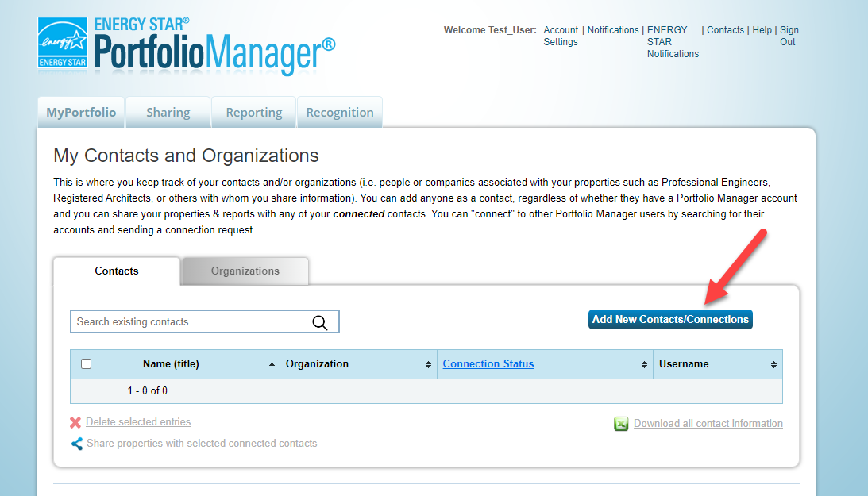Open ENERGY STAR Notifications link
This screenshot has height=496, width=868.
673,42
